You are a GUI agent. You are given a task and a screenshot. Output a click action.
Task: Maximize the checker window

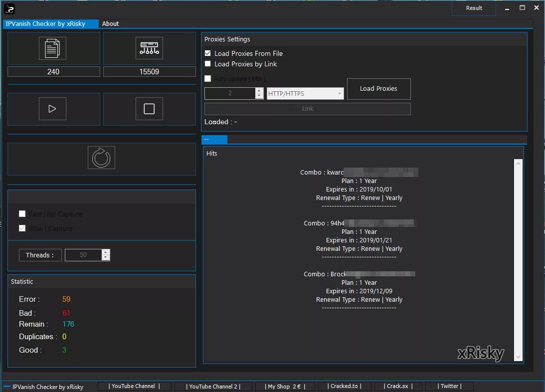522,7
